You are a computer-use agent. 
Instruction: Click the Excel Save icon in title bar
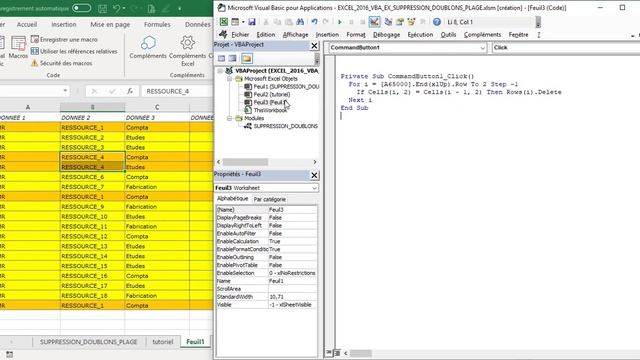pyautogui.click(x=102, y=9)
